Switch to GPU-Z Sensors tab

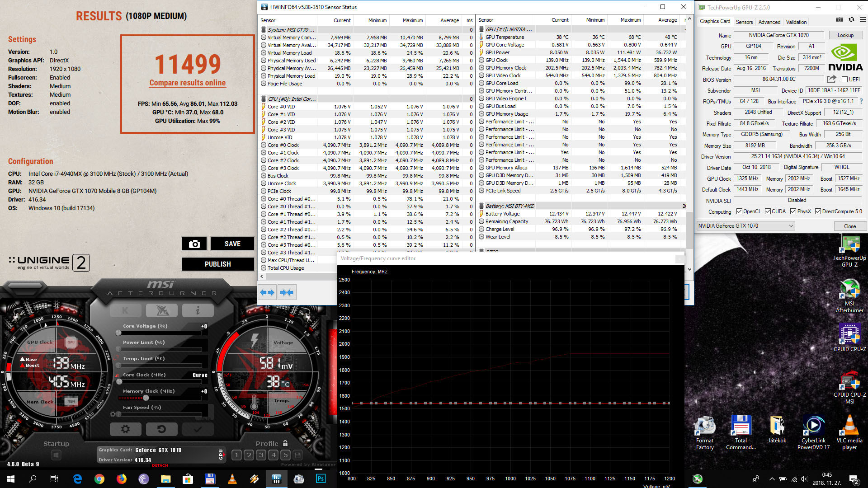744,22
